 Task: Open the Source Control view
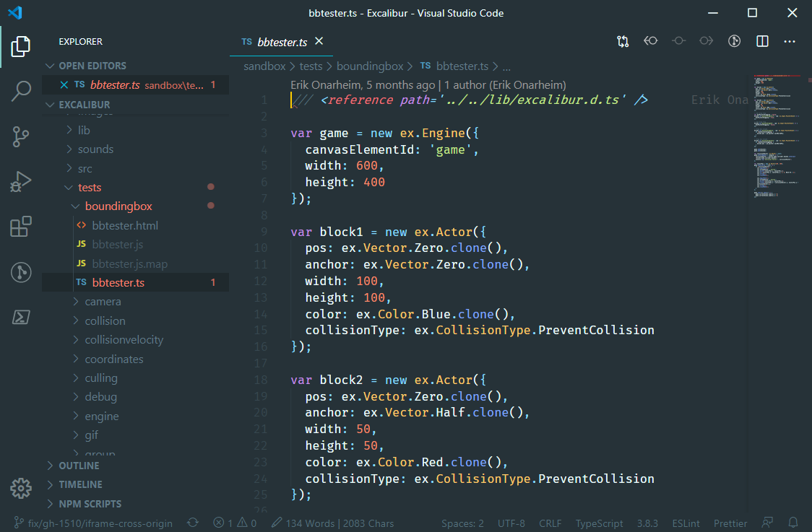[x=21, y=136]
